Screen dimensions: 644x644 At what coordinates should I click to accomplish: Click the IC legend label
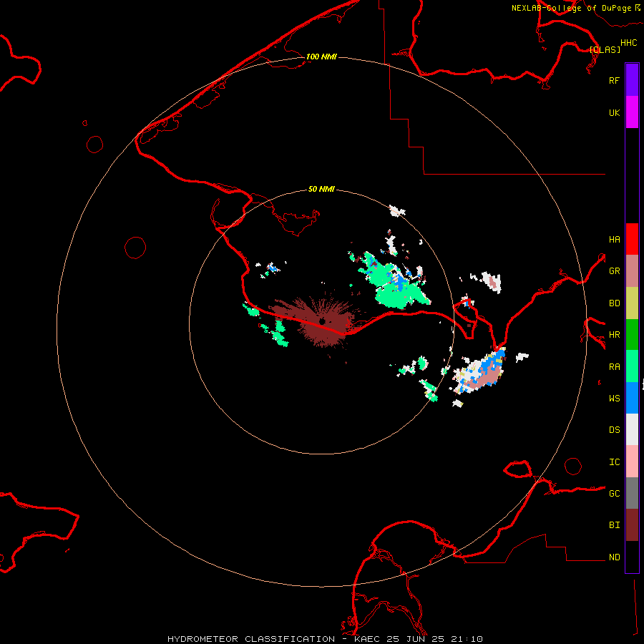click(614, 462)
